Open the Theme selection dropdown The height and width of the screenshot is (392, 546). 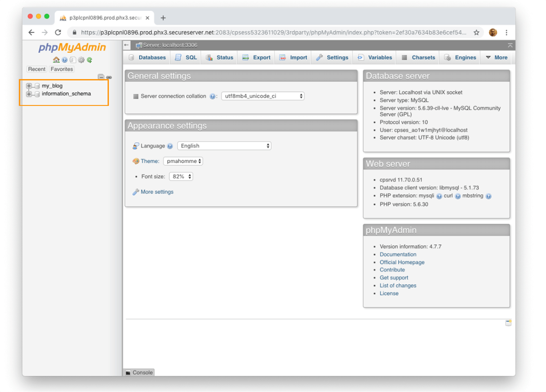point(183,161)
